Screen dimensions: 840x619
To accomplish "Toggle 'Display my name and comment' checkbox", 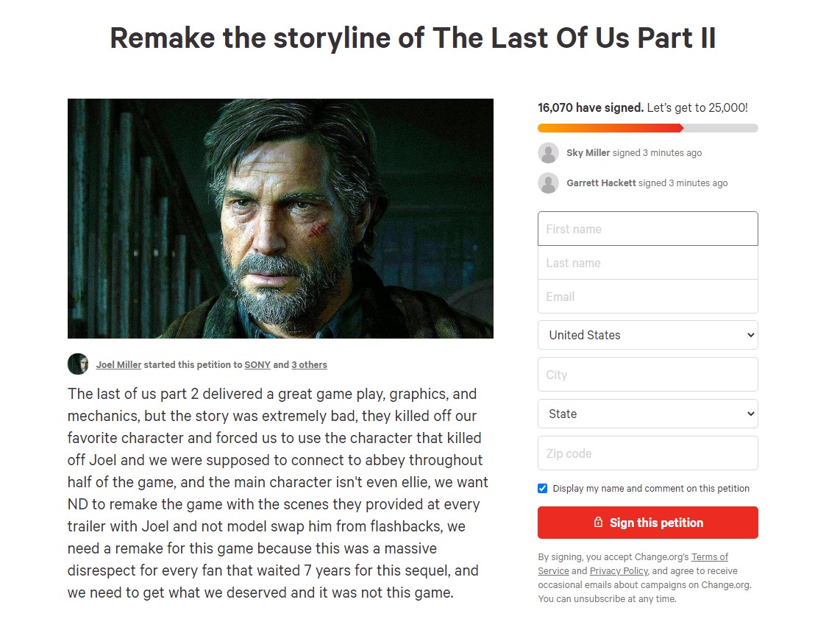I will click(x=543, y=489).
